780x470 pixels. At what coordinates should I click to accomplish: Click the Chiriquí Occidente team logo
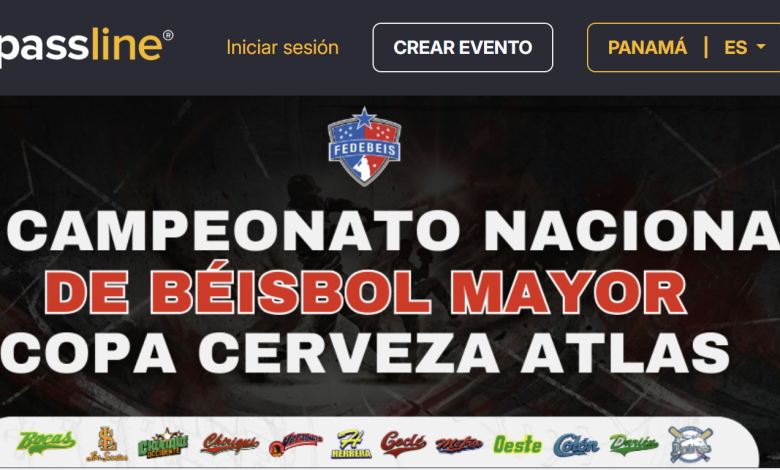(x=163, y=443)
